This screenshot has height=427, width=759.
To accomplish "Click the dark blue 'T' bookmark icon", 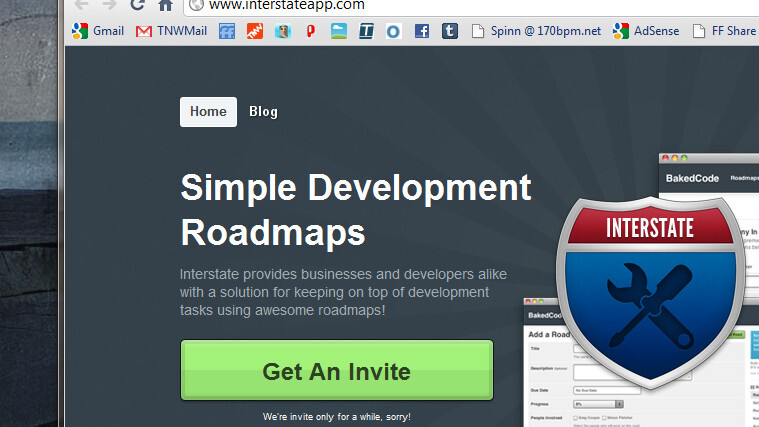I will click(x=366, y=31).
